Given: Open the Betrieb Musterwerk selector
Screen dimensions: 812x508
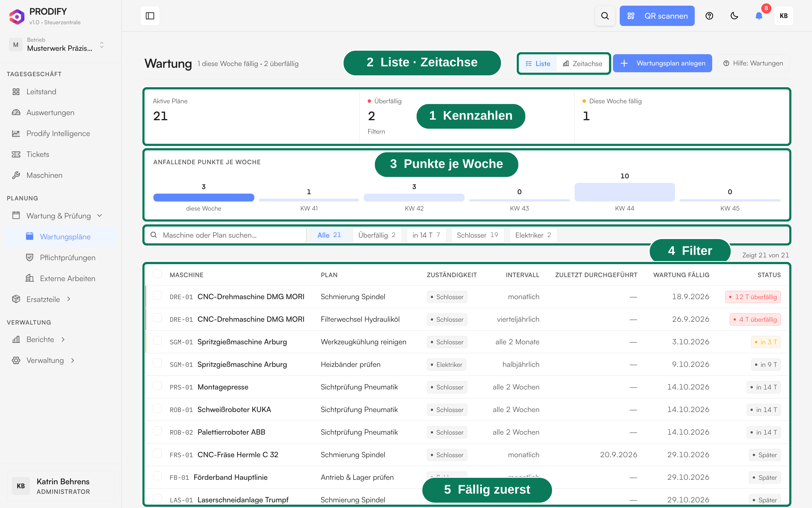Looking at the screenshot, I should coord(57,45).
